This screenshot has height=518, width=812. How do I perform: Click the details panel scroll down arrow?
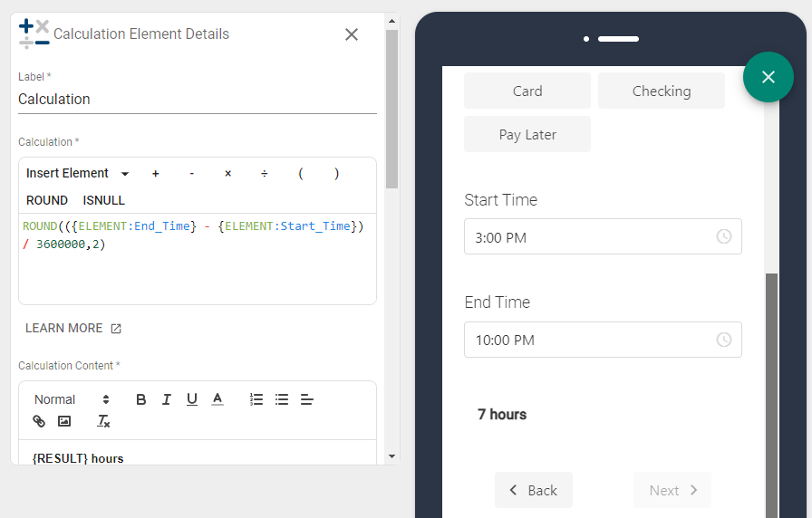[391, 456]
